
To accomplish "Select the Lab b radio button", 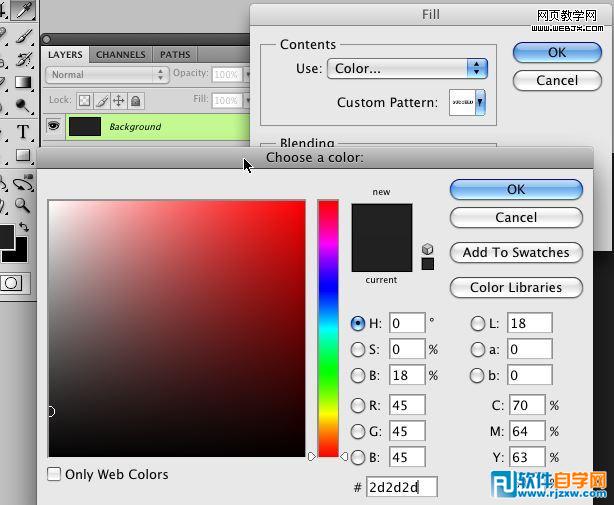I will tap(477, 375).
